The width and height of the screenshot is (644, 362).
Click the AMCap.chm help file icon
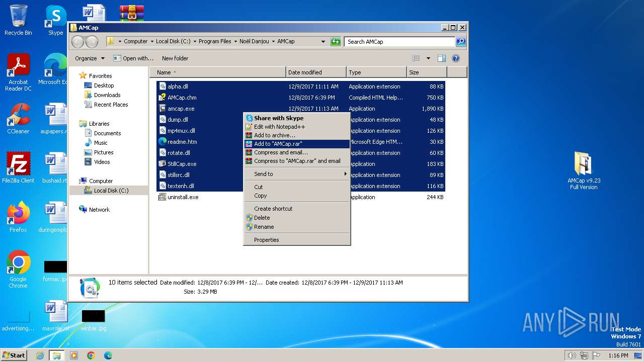click(x=163, y=98)
